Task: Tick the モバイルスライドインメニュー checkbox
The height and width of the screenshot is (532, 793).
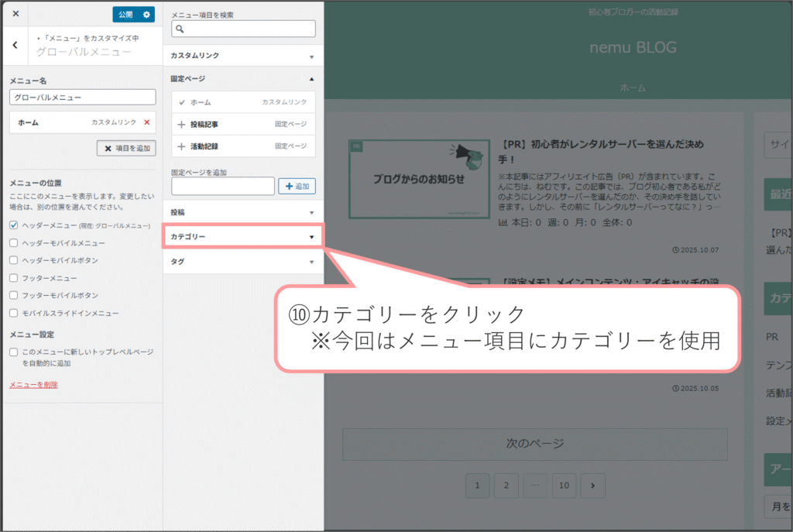Action: pos(14,313)
